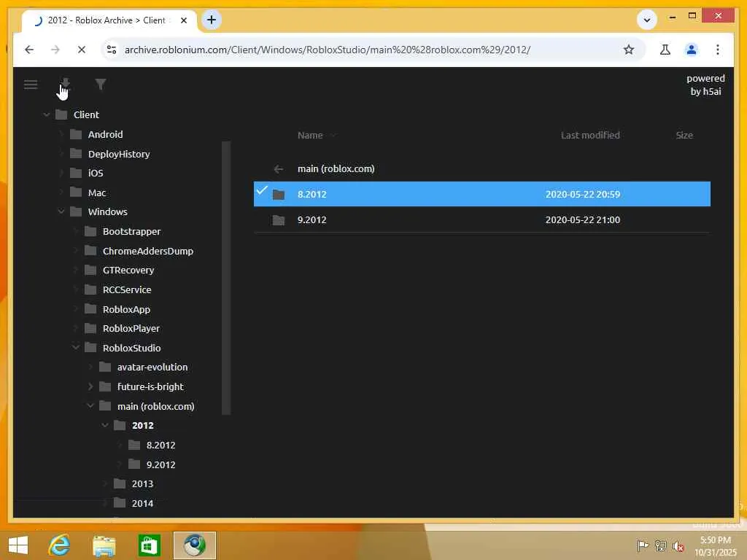This screenshot has height=560, width=747.
Task: Open the powered by h5ai link
Action: 705,85
